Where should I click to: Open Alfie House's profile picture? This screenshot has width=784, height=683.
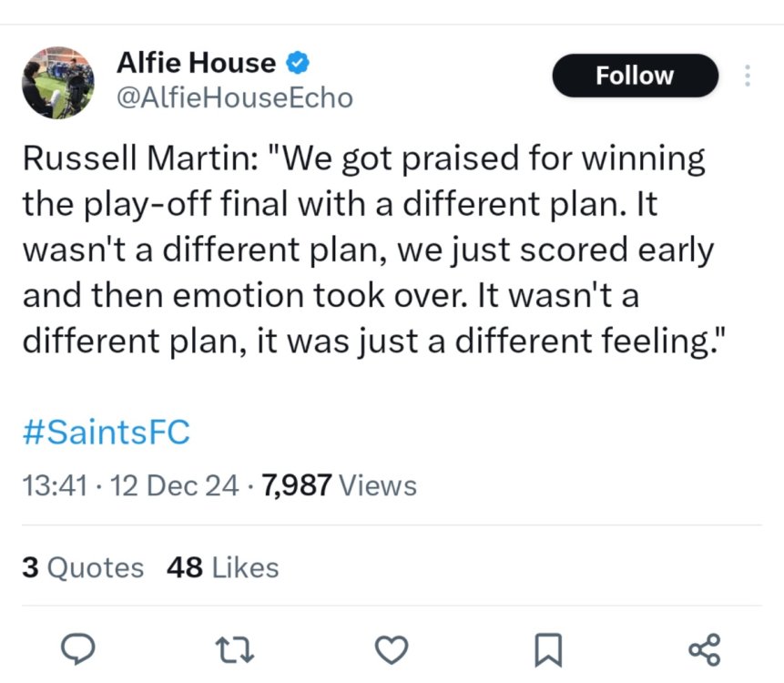57,82
